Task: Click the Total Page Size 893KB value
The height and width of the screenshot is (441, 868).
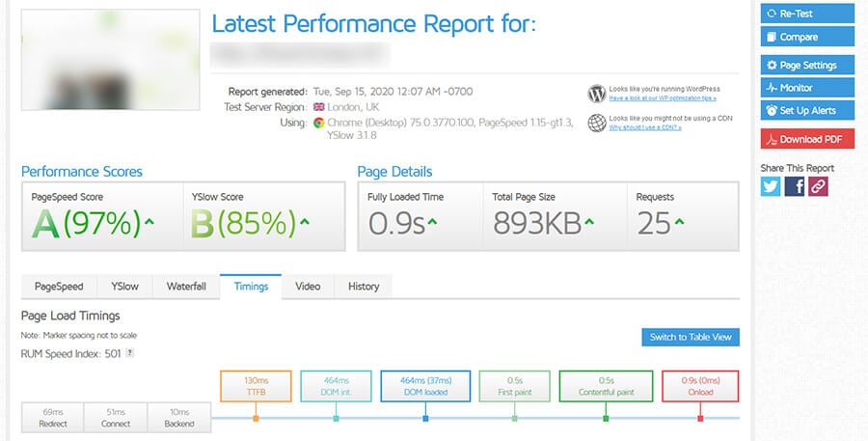Action: pos(537,223)
